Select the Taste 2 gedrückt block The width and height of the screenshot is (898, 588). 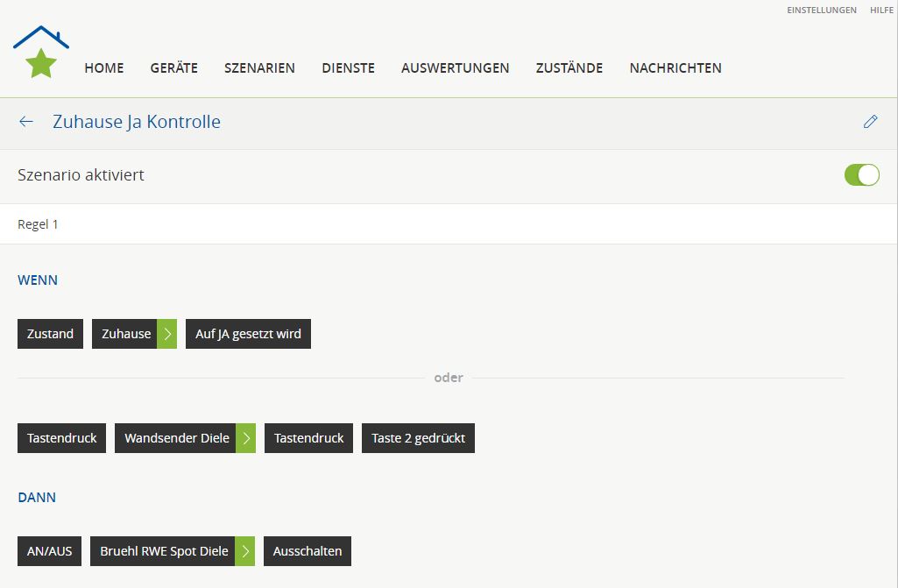418,438
